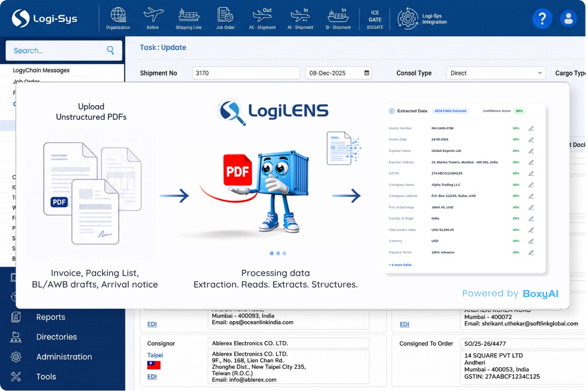The width and height of the screenshot is (588, 391).
Task: Click the Search input field
Action: (64, 50)
